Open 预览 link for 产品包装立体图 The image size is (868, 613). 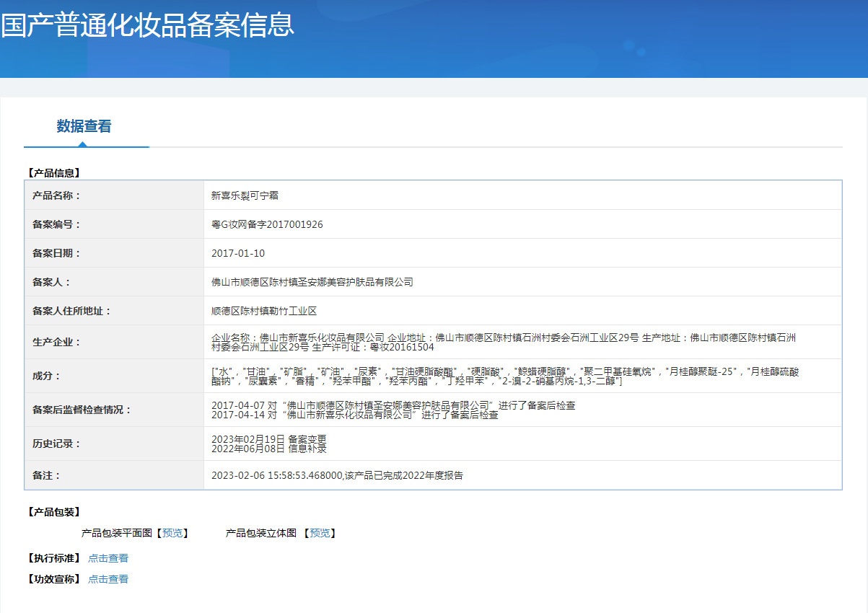(320, 533)
